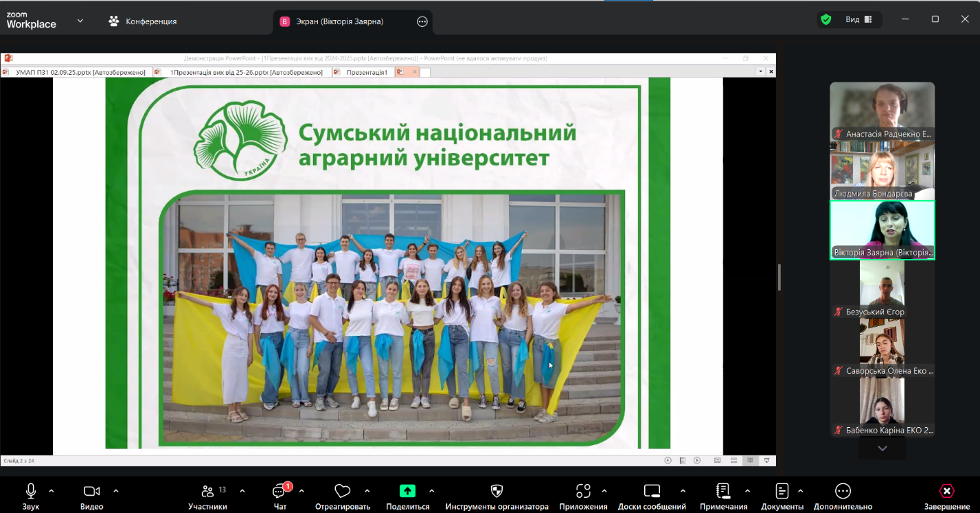Click Сумський національний аграрний університет heading

tap(437, 145)
